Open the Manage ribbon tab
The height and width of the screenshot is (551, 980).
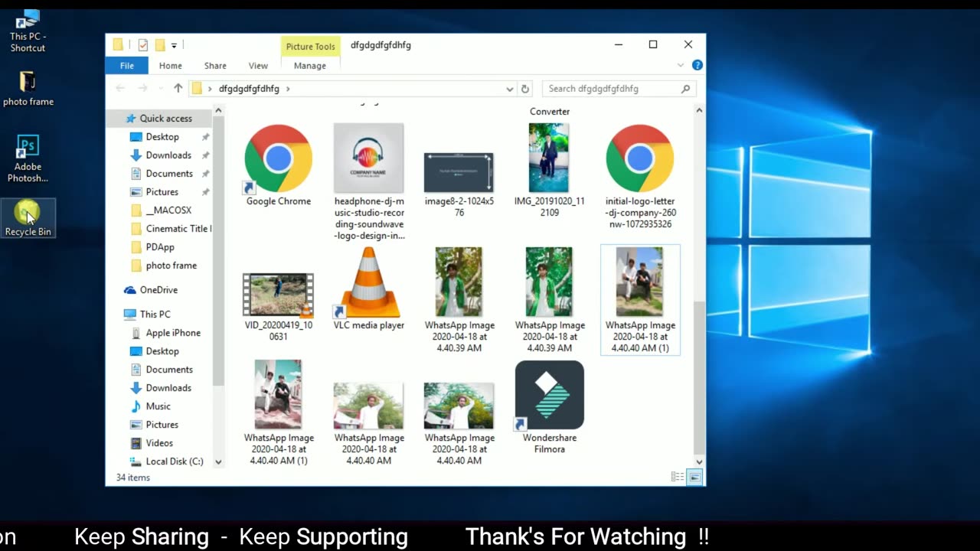310,66
